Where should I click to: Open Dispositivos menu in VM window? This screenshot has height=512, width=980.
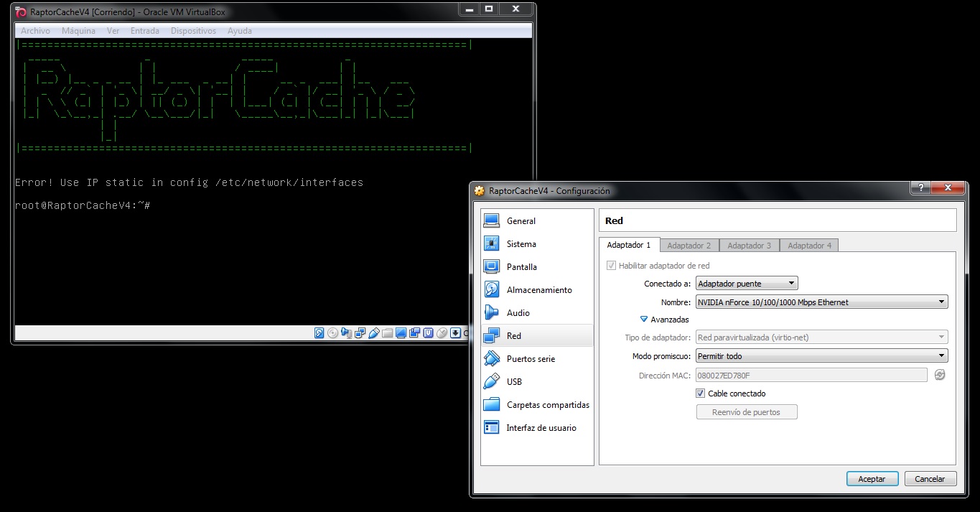point(193,31)
